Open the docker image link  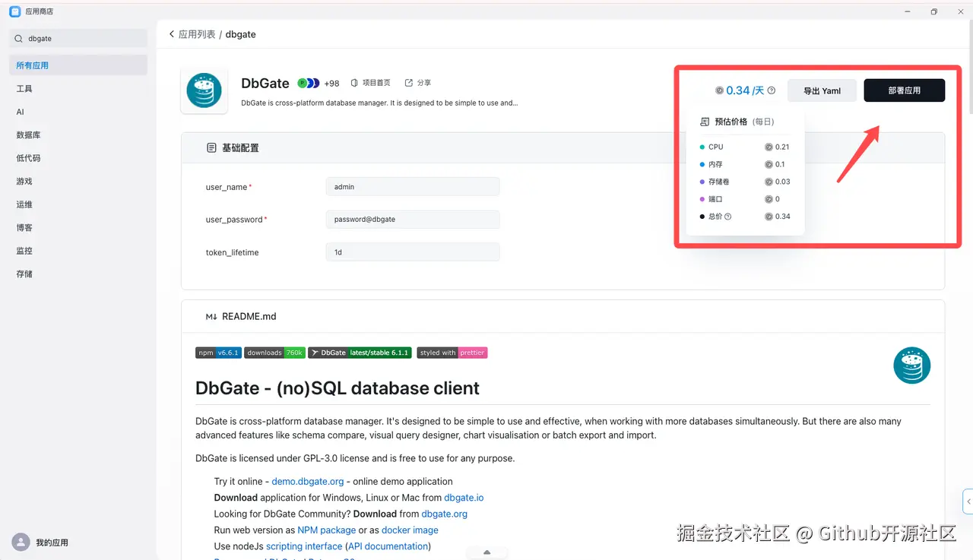click(410, 530)
